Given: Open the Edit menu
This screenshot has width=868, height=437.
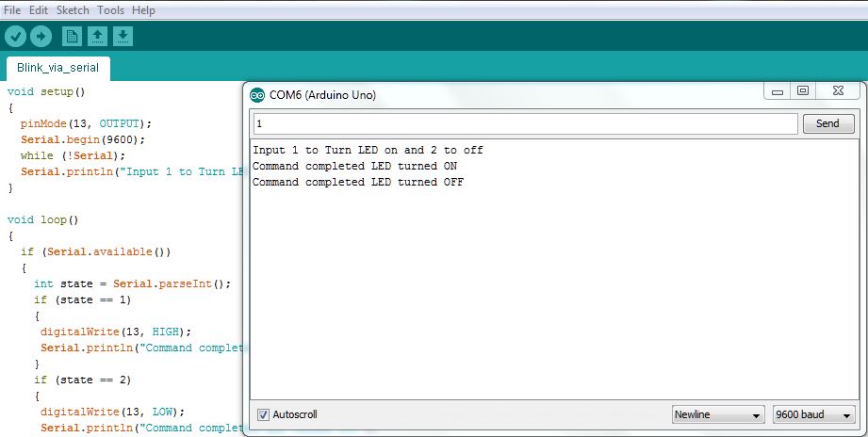Looking at the screenshot, I should click(x=39, y=10).
